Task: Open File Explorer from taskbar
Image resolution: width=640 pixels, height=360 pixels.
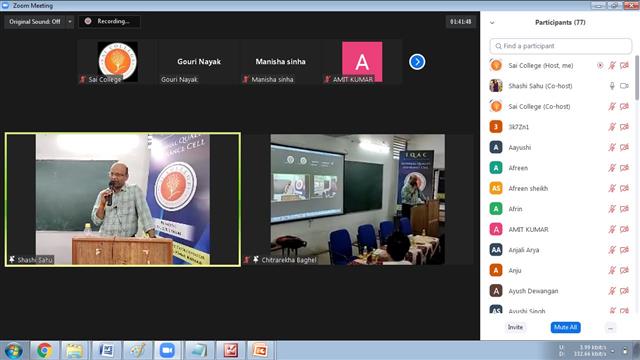Action: click(x=74, y=351)
